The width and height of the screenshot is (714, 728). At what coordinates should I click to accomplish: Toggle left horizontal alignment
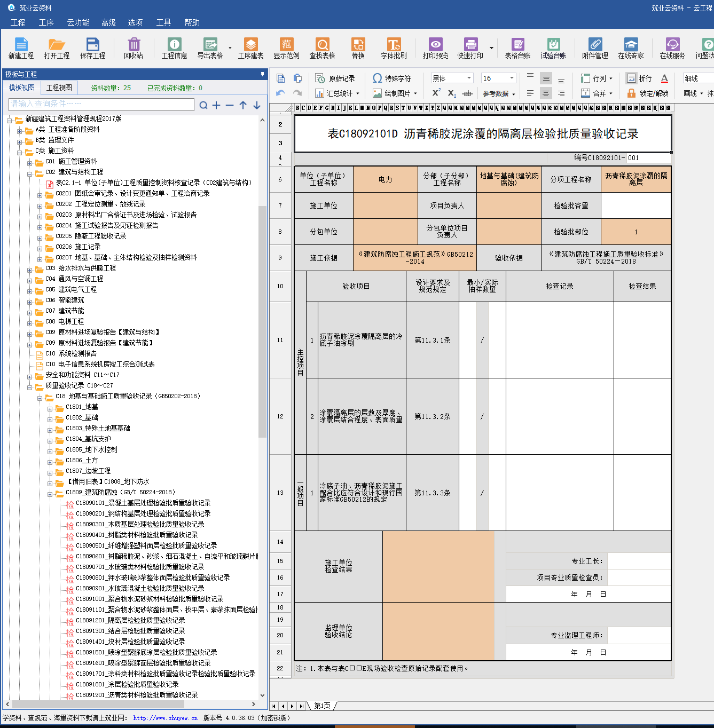[530, 93]
